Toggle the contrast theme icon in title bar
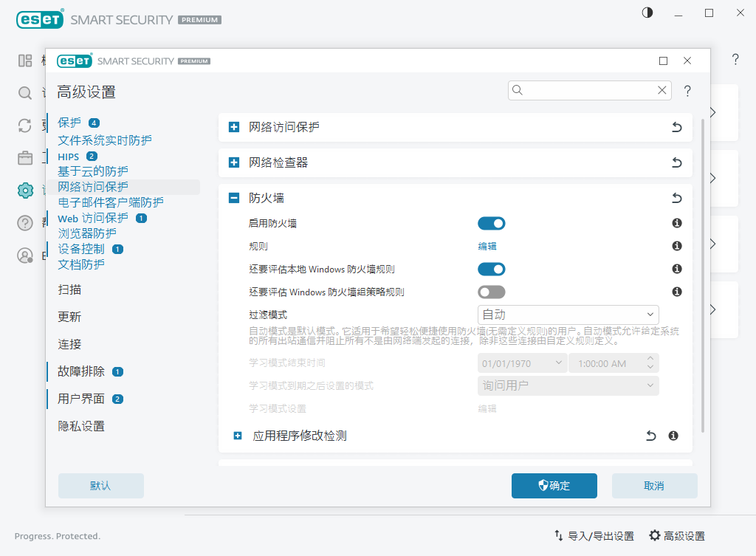 click(647, 13)
